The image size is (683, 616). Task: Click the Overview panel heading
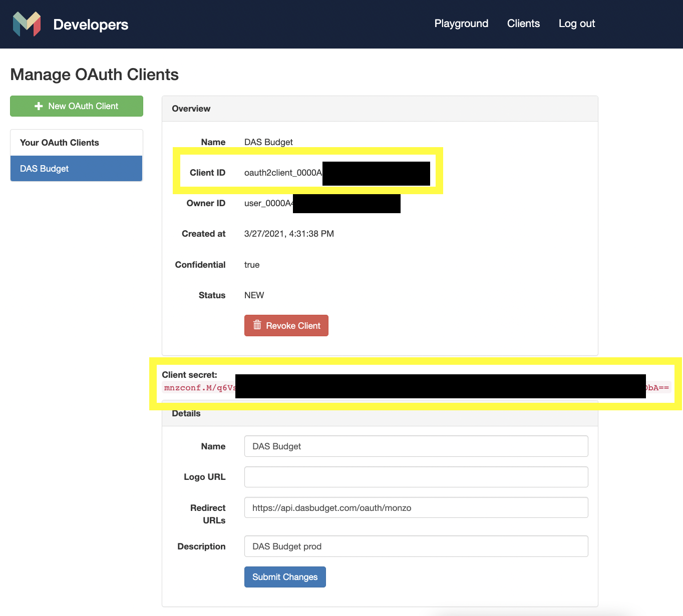pos(191,109)
